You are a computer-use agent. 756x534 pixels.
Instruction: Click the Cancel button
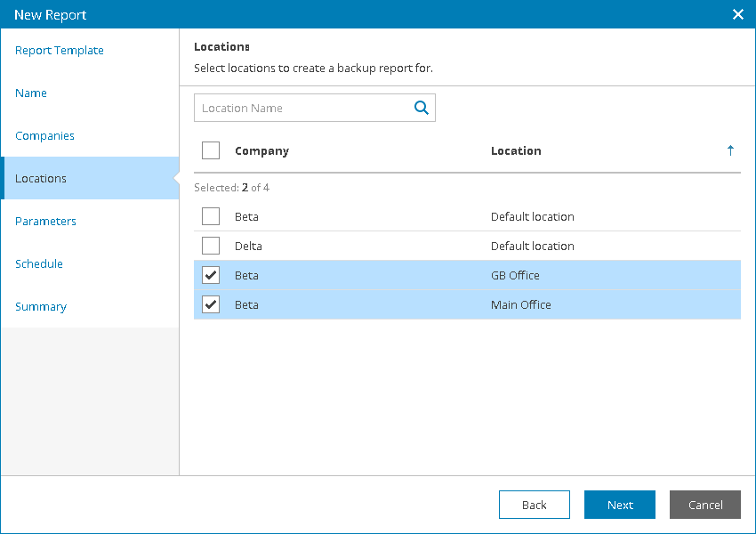coord(704,505)
